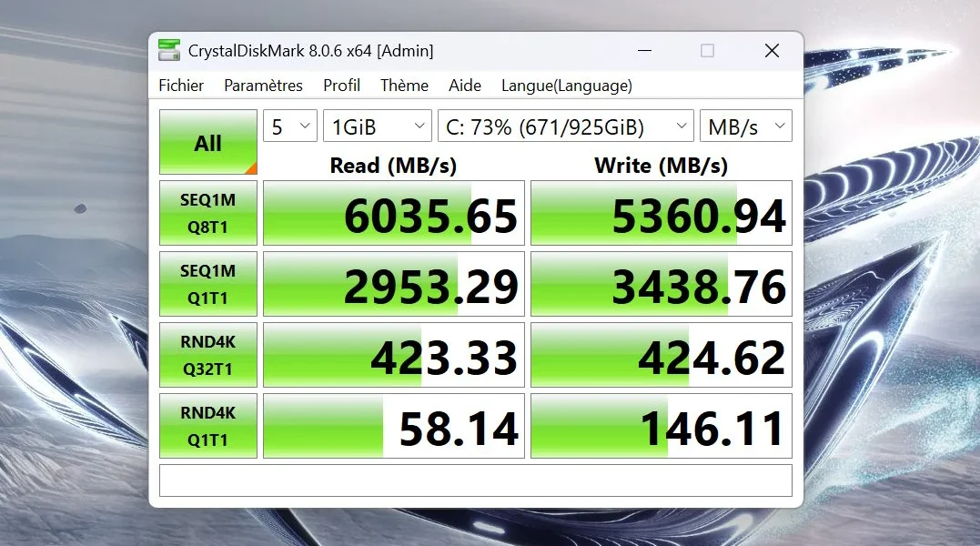Open the test count dropdown showing 5

point(289,126)
